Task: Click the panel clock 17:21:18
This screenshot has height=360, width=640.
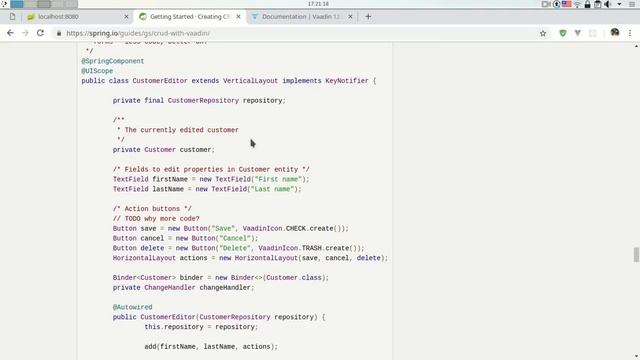Action: point(318,4)
